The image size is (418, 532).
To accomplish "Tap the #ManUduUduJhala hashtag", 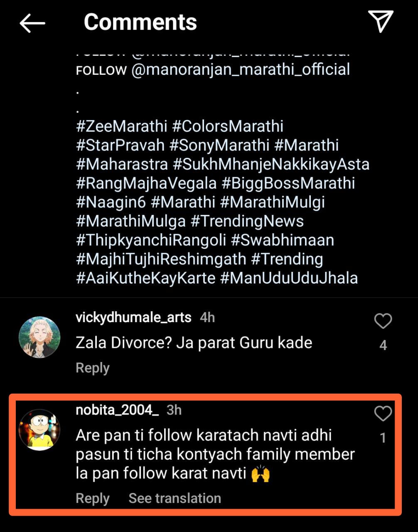I will click(289, 278).
